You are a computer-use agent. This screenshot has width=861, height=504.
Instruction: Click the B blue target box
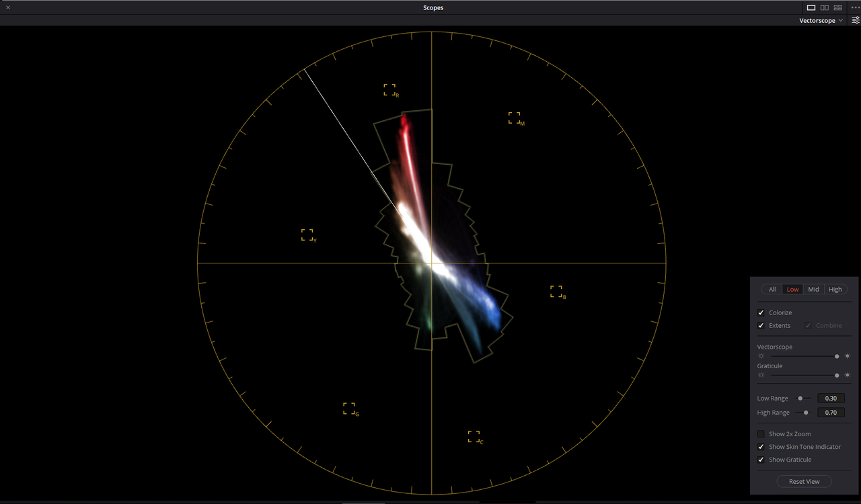click(556, 291)
